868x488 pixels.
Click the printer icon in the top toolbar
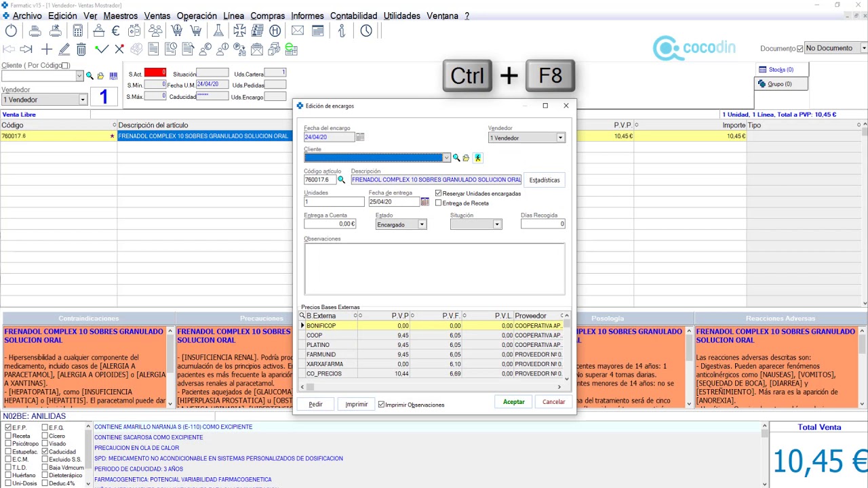35,30
